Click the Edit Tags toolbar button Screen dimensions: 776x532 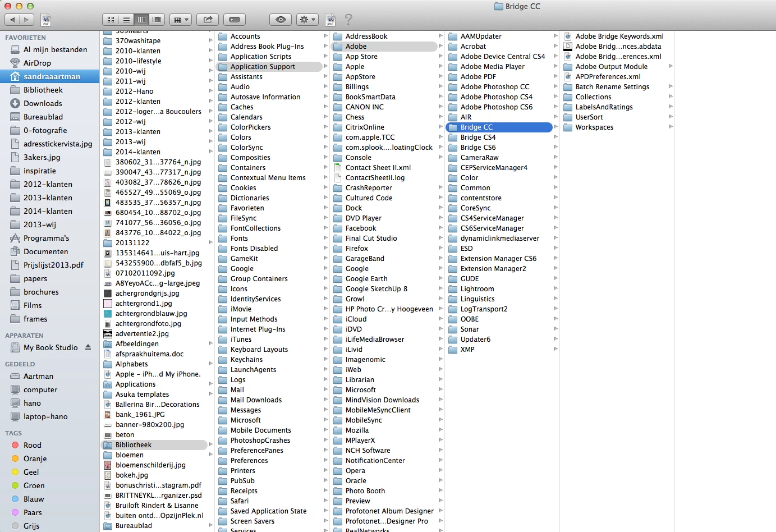235,20
